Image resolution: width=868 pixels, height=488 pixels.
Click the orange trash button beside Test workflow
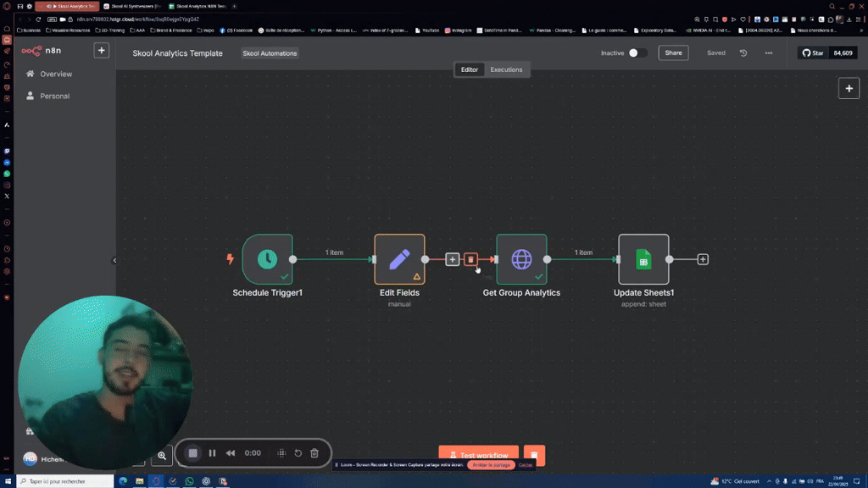pyautogui.click(x=534, y=455)
